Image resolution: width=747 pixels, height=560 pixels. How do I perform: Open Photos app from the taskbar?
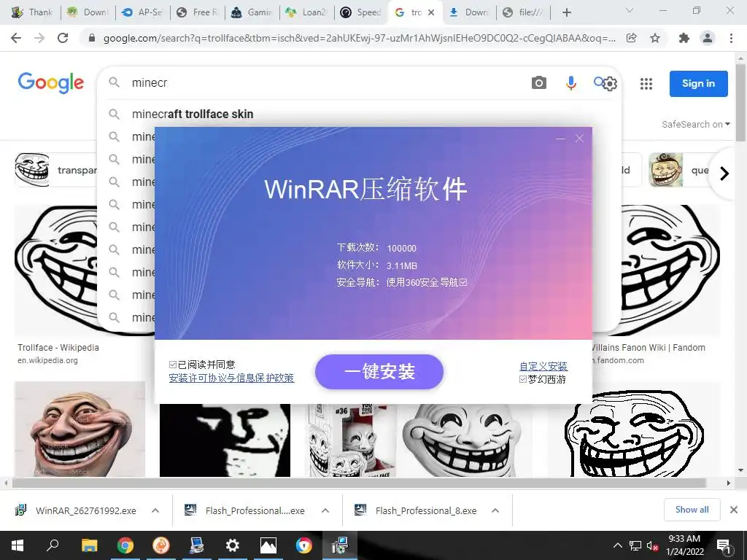point(268,545)
